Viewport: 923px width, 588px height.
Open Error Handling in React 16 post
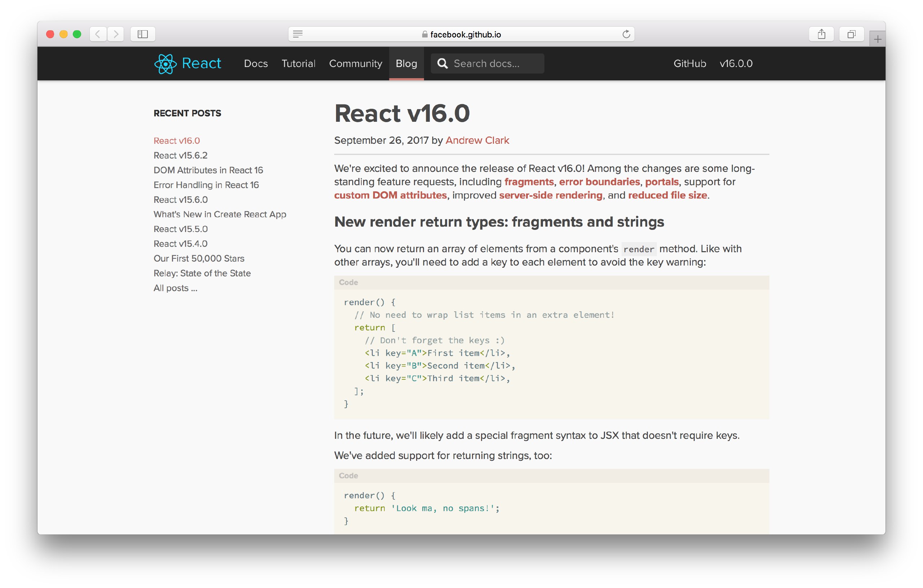click(206, 184)
